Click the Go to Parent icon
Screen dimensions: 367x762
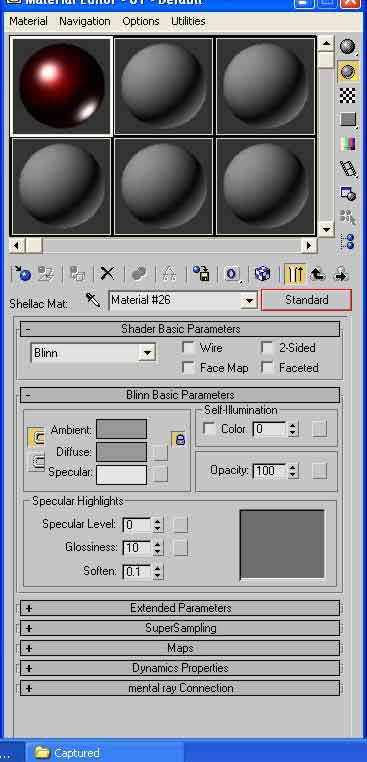[x=318, y=274]
